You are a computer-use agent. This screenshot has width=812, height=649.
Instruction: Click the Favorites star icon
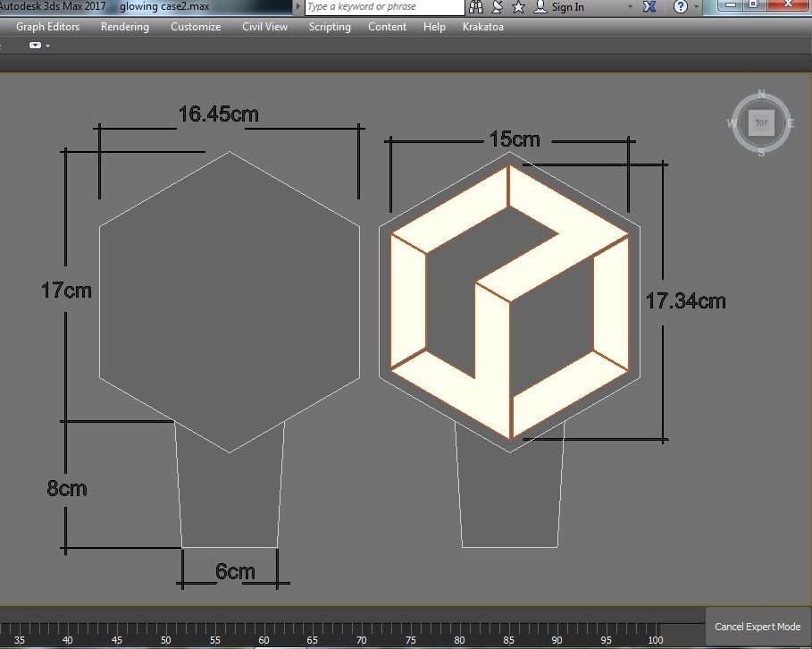point(518,7)
